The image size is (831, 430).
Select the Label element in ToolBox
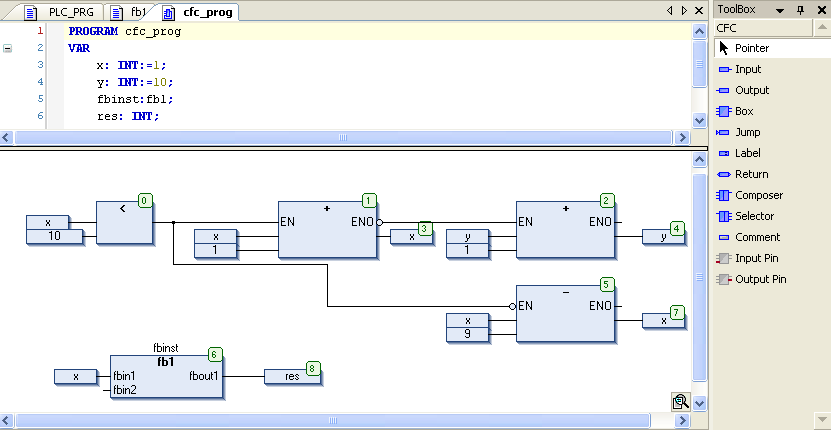(x=747, y=153)
